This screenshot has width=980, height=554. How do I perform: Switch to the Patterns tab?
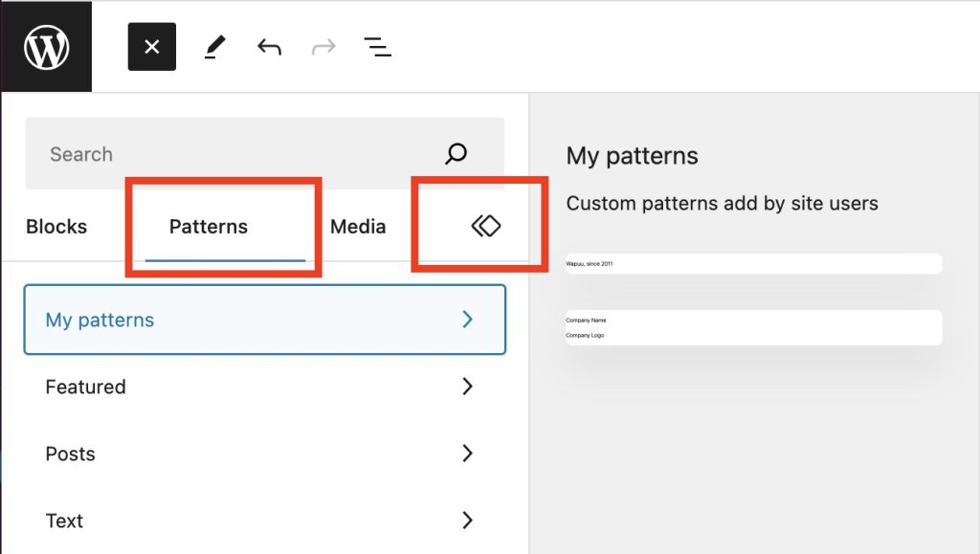pos(208,226)
